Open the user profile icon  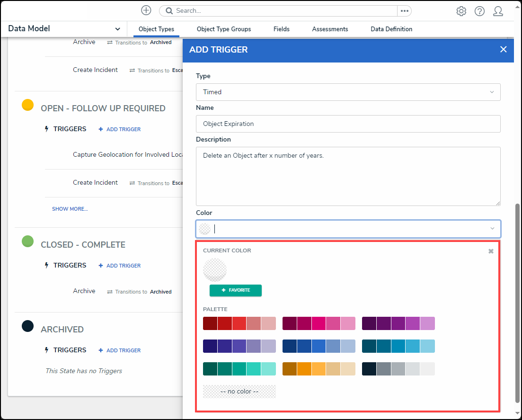coord(498,11)
